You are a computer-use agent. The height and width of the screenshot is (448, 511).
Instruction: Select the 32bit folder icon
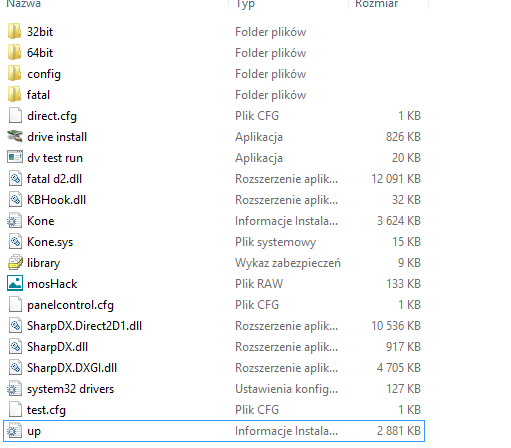click(15, 32)
